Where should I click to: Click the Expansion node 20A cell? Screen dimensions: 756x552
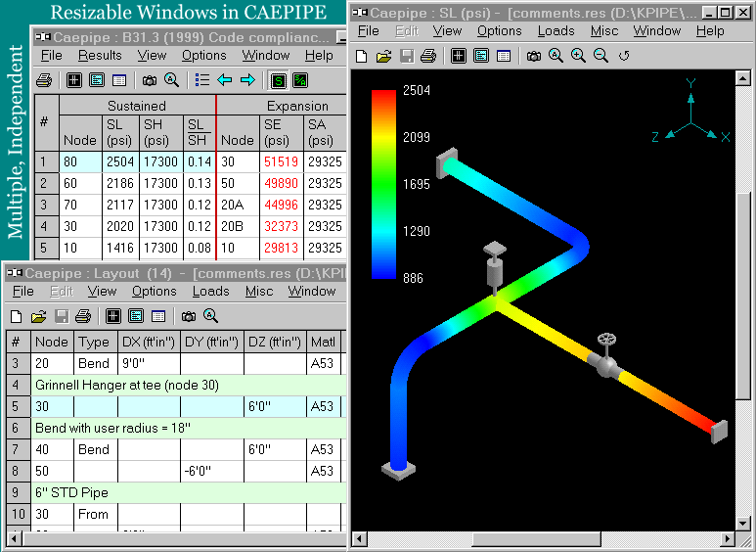[x=239, y=205]
